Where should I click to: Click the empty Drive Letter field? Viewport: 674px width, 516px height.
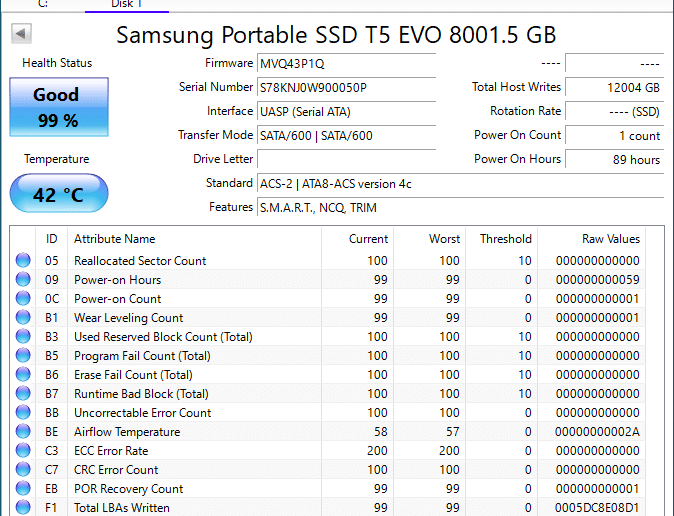346,160
